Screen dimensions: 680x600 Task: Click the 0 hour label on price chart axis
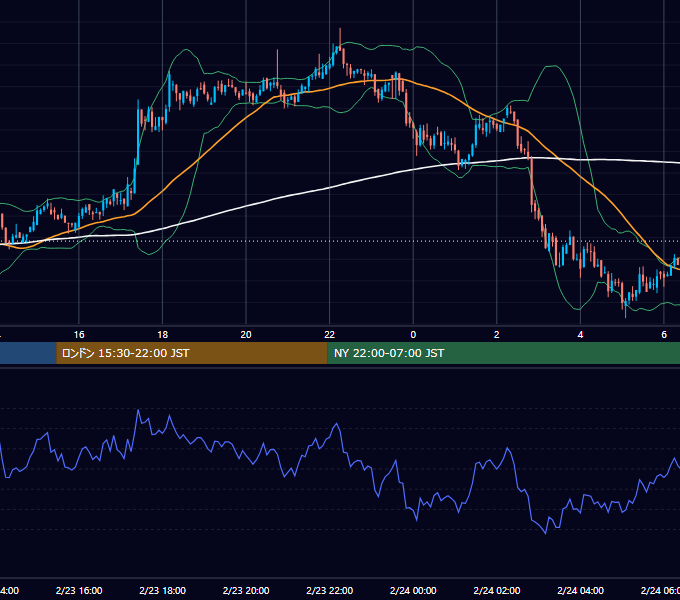(413, 335)
